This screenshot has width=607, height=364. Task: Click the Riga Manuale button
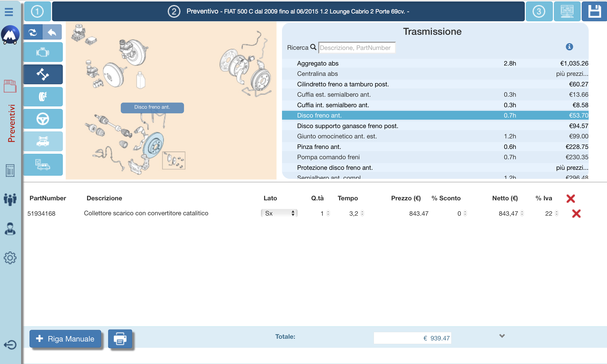(65, 339)
